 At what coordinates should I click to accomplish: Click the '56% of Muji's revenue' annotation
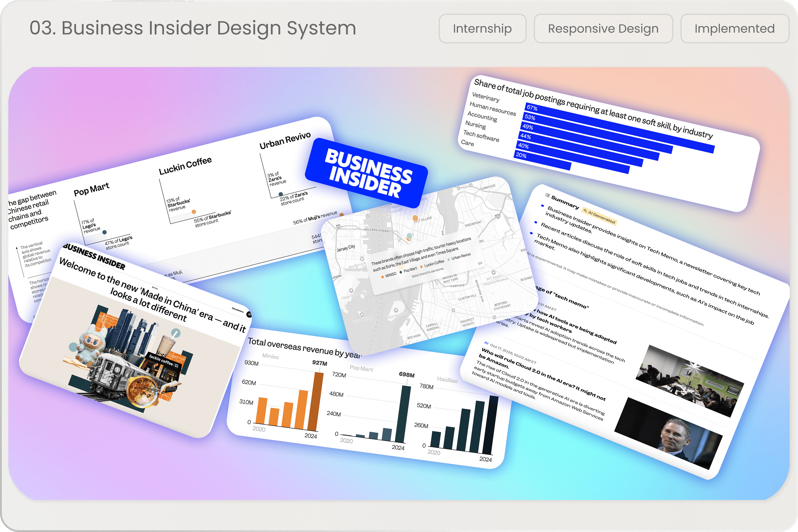[x=315, y=218]
